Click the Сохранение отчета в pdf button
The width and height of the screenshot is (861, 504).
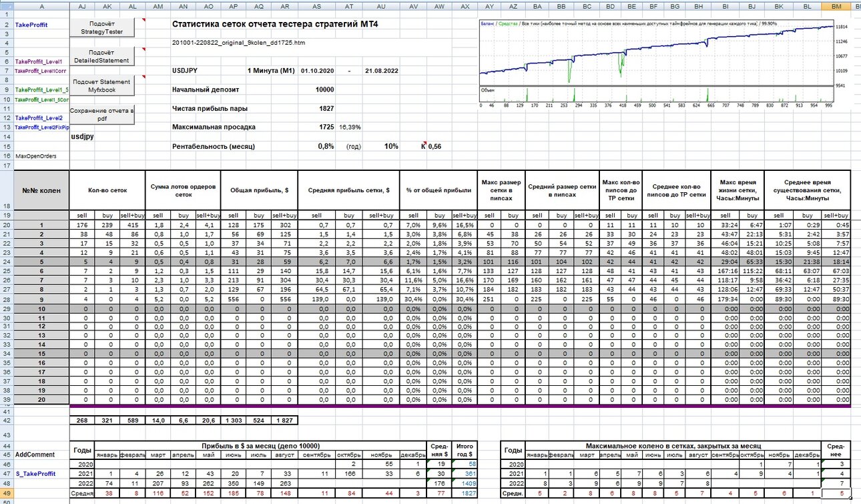(101, 114)
